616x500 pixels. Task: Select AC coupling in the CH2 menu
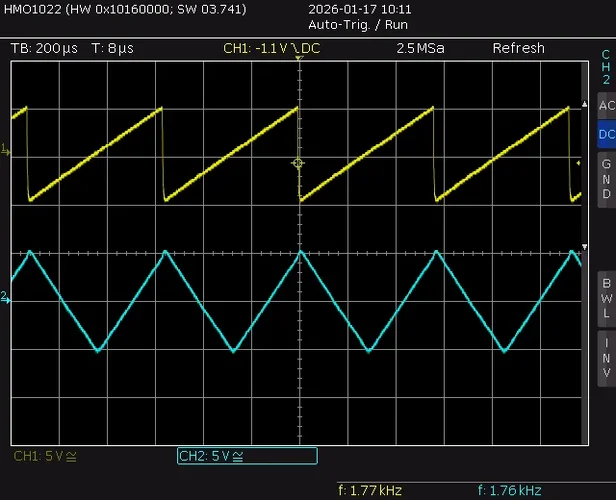click(607, 105)
